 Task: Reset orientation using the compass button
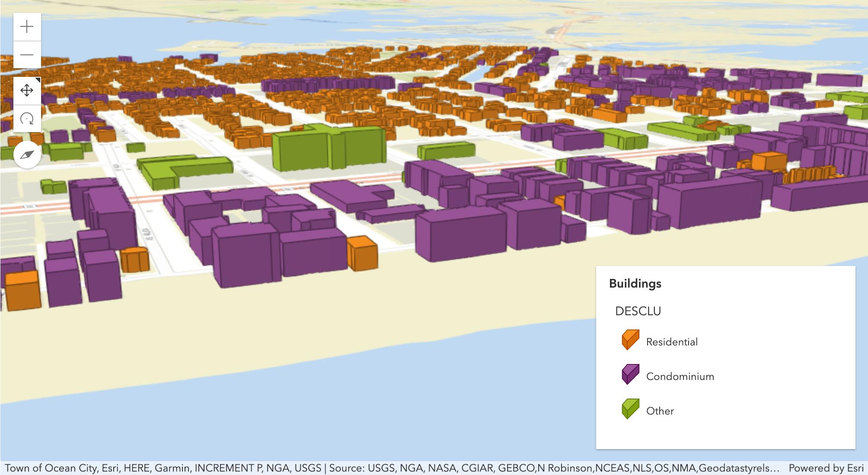click(27, 155)
